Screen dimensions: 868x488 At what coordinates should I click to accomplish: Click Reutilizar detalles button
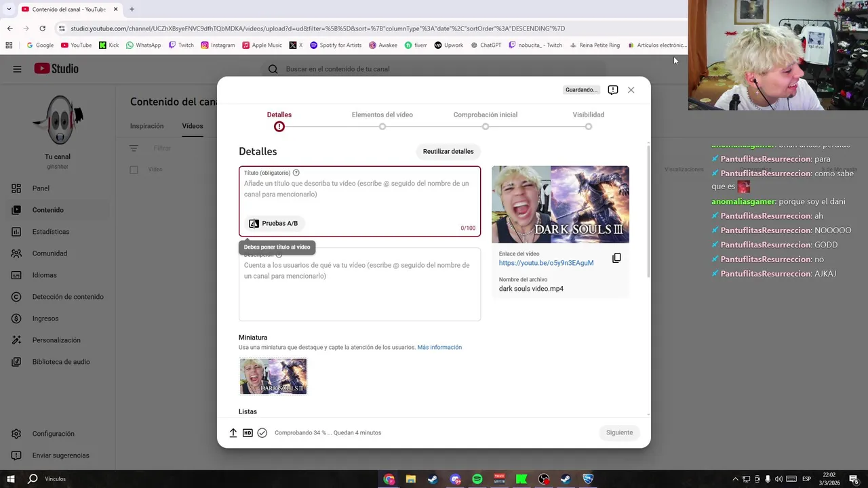pos(448,151)
